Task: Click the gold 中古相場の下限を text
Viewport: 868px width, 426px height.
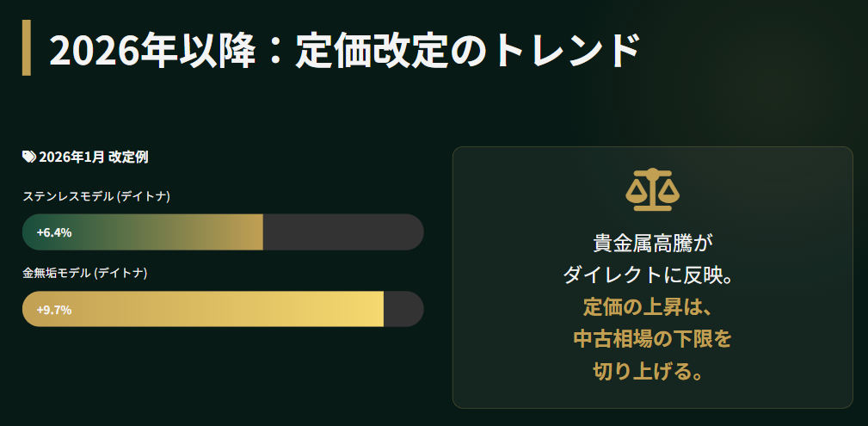Action: pos(652,339)
